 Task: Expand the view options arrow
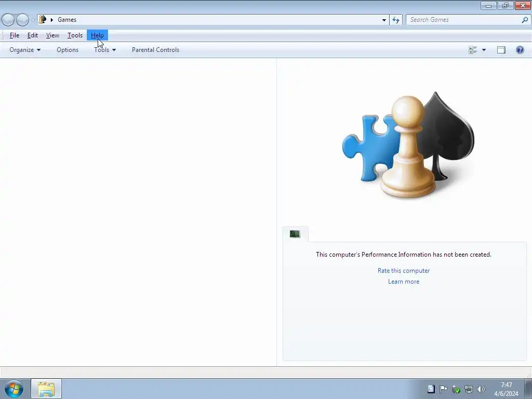(x=484, y=50)
